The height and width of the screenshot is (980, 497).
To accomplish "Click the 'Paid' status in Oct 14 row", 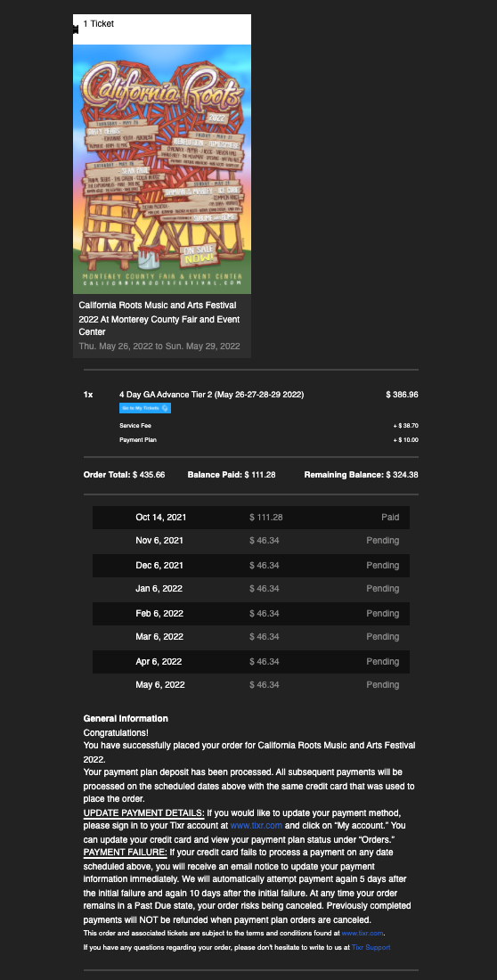I will [390, 518].
